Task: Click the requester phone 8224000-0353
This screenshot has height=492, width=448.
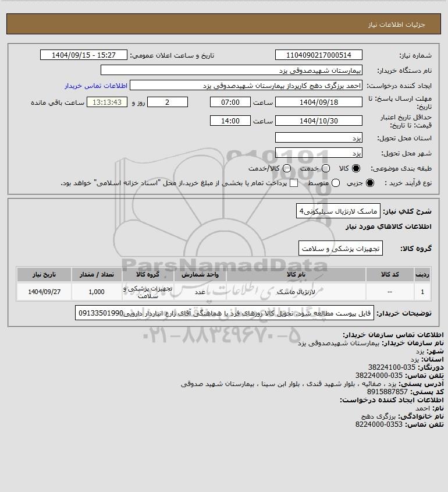Action: (379, 424)
